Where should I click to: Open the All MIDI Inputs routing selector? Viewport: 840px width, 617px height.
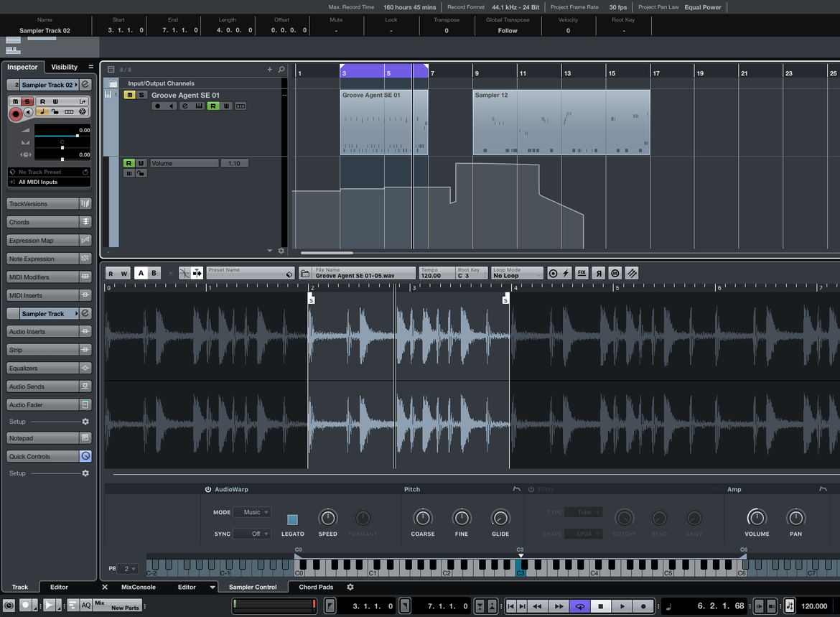49,182
